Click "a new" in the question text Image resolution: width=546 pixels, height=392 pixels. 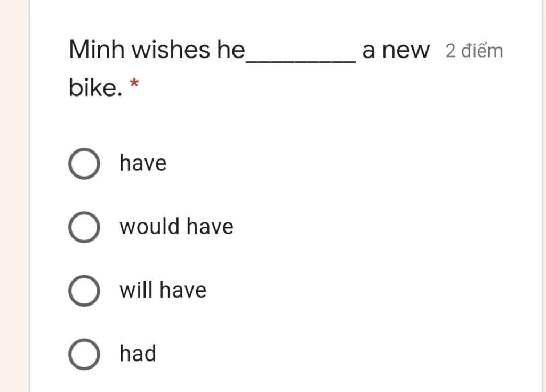click(396, 50)
